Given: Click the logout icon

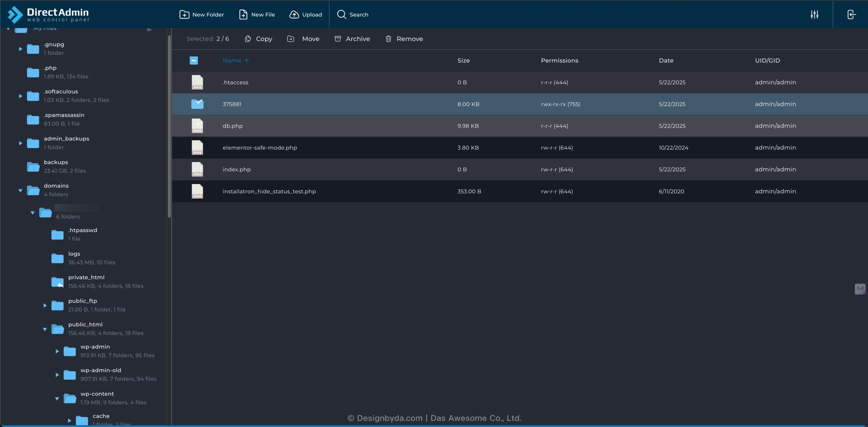Looking at the screenshot, I should (x=851, y=15).
